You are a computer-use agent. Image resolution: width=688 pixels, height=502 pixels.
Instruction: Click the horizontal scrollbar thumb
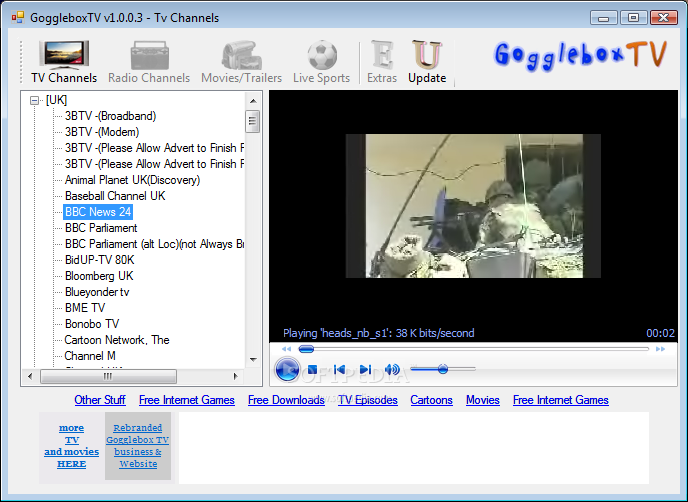[x=108, y=376]
